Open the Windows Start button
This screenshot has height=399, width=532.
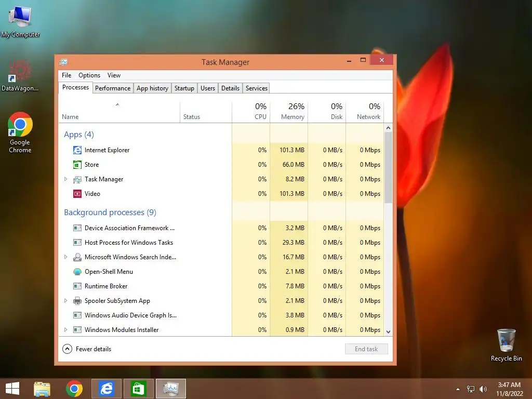point(12,389)
